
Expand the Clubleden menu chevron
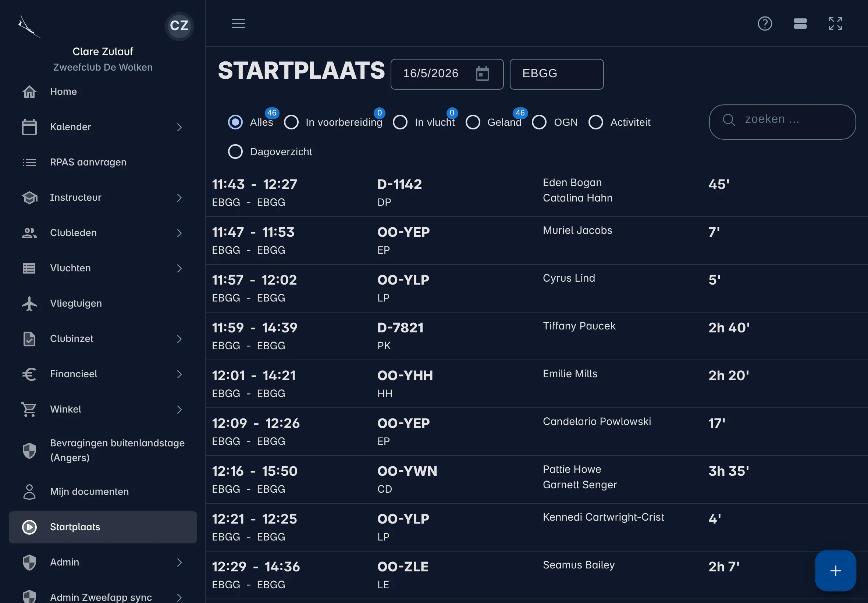(x=179, y=233)
